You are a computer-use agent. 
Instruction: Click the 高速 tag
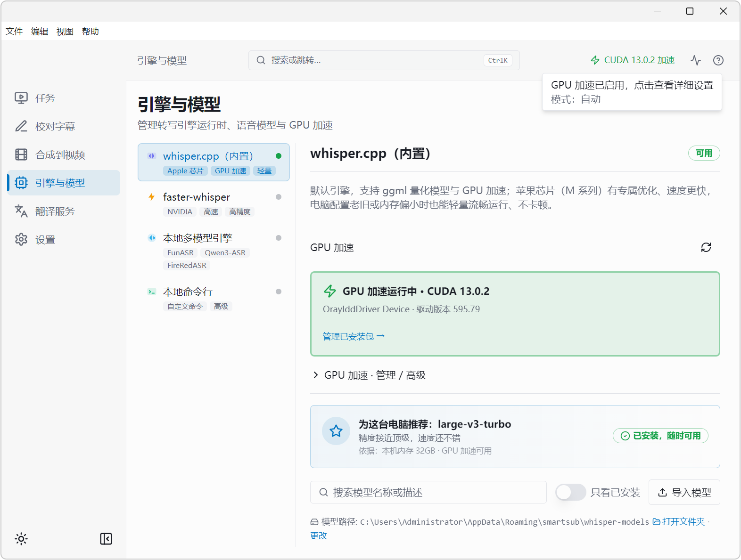211,212
